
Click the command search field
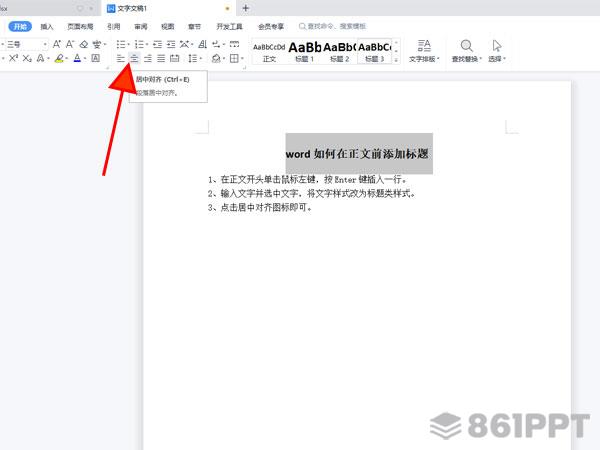tap(332, 26)
